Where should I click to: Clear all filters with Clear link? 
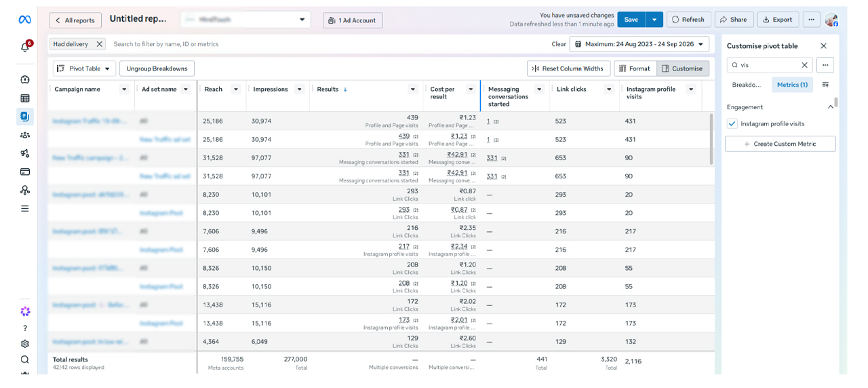559,44
